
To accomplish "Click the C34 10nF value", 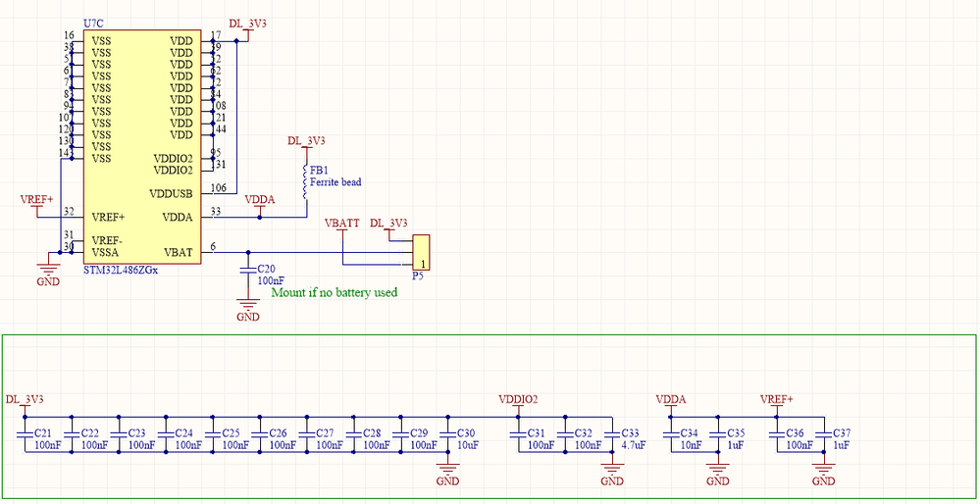I will tap(692, 445).
